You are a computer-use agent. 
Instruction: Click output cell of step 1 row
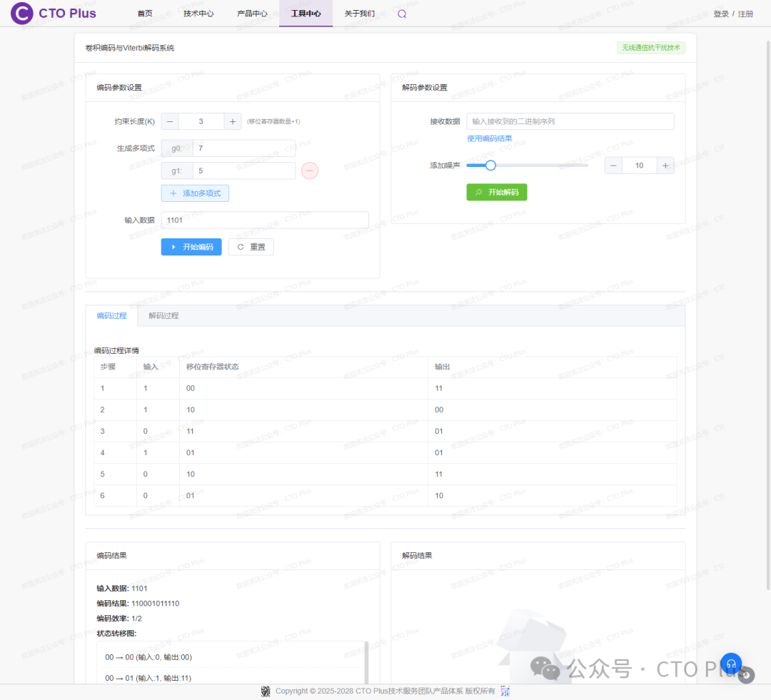point(552,388)
